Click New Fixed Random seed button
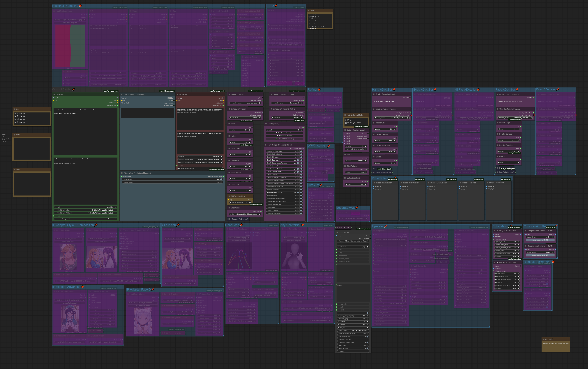Screen dimensions: 588x369 pyautogui.click(x=285, y=136)
